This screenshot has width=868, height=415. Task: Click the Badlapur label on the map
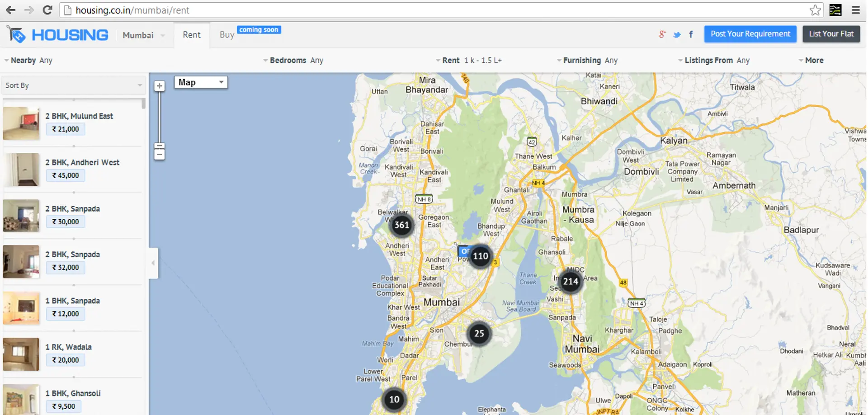(x=801, y=230)
